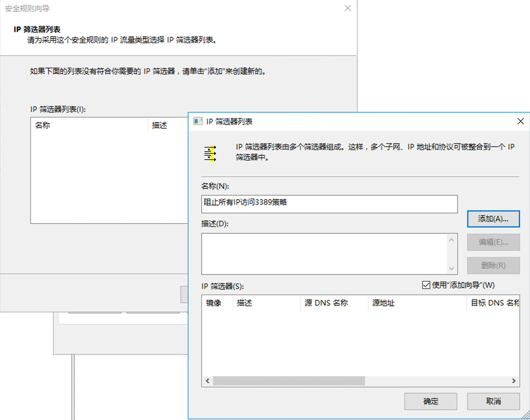This screenshot has width=530, height=420.
Task: Click the IP filter list title bar icon
Action: [x=198, y=121]
